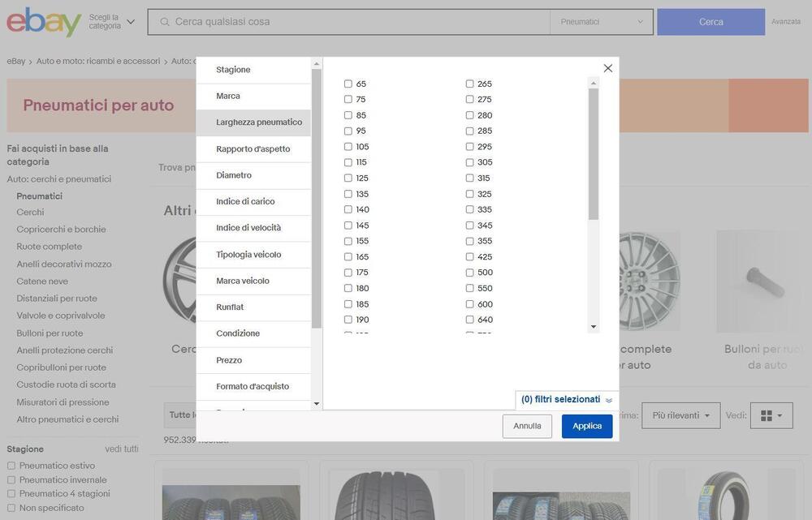Open the Più rilevanti sort dropdown
812x520 pixels.
click(x=680, y=415)
